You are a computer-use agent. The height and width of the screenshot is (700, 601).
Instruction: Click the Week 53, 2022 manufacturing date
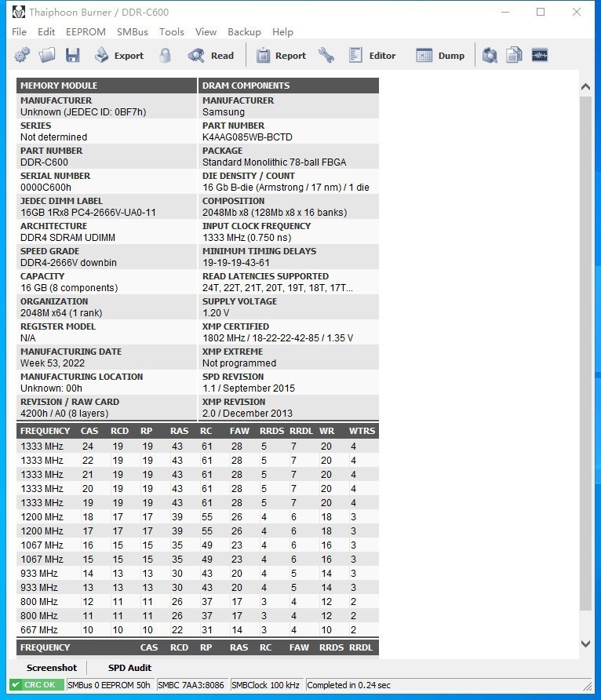[x=53, y=363]
